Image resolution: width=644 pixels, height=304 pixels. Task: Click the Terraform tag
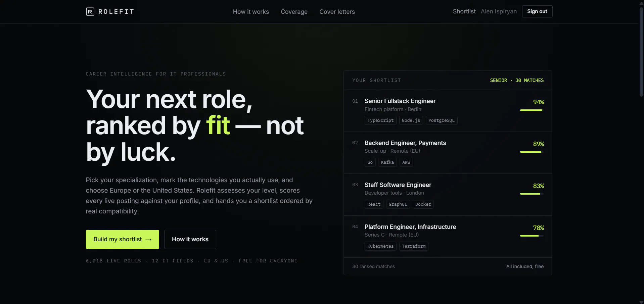point(414,246)
